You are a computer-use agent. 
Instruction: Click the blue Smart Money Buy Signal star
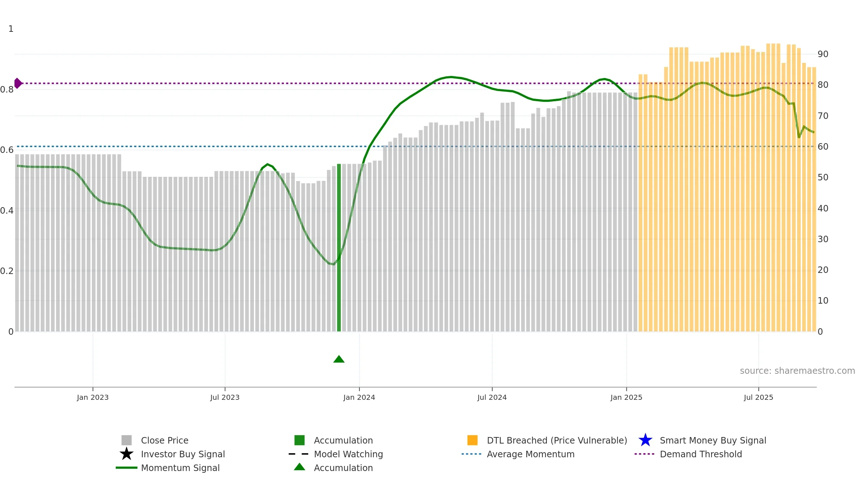[x=645, y=440]
